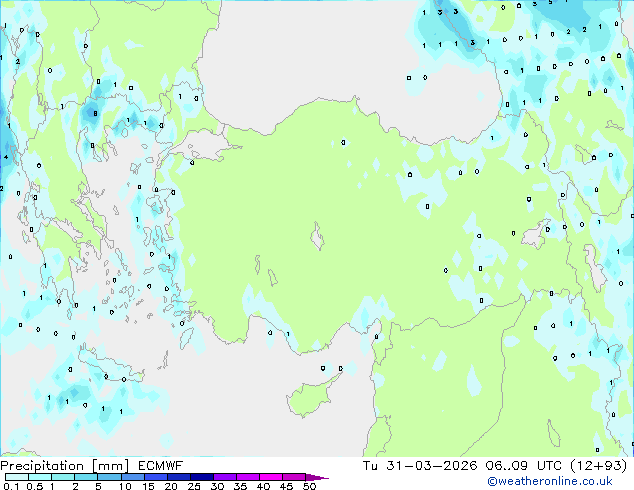Click the 'Precipitation' title word
This screenshot has height=490, width=634.
(42, 466)
